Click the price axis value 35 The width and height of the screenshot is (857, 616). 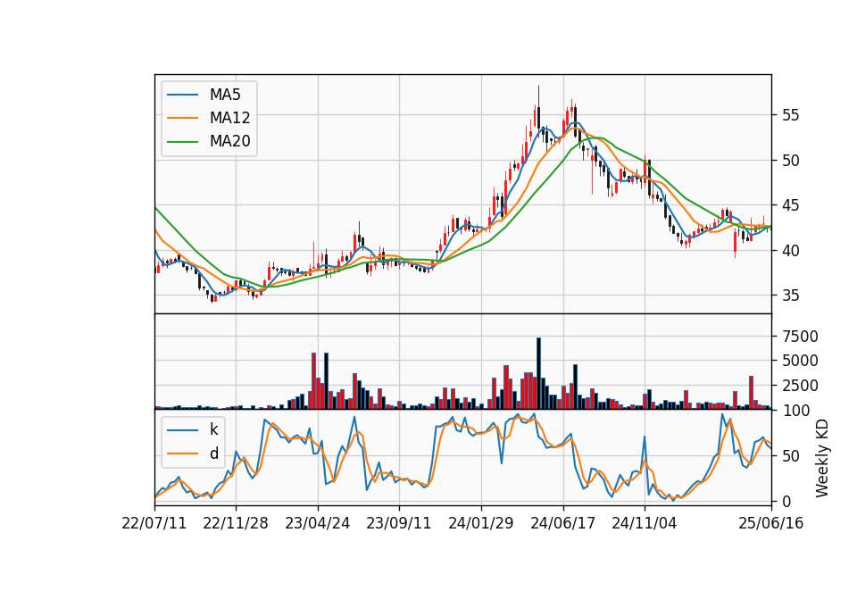point(790,296)
